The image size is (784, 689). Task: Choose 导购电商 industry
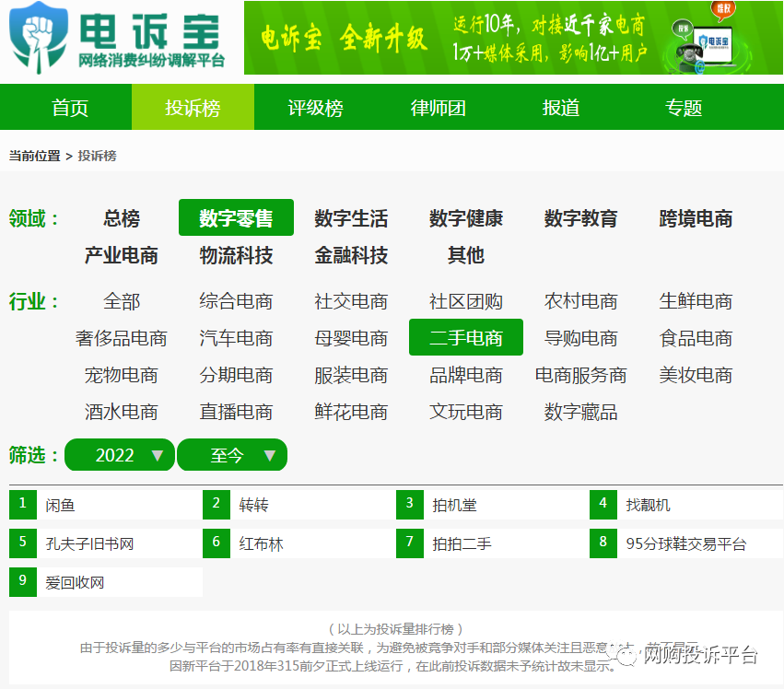point(581,338)
